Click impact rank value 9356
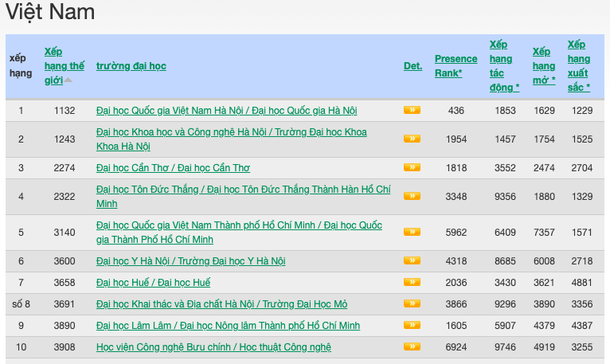The width and height of the screenshot is (610, 364). [505, 196]
